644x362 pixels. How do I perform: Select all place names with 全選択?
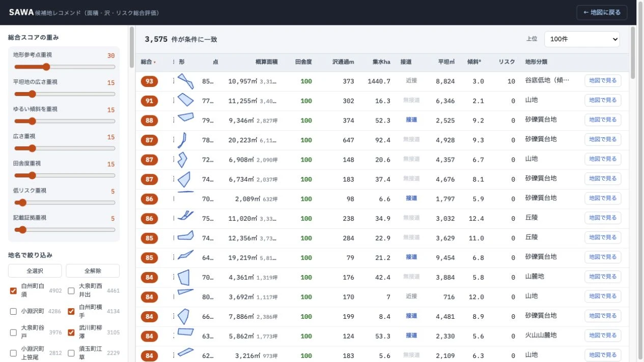35,270
